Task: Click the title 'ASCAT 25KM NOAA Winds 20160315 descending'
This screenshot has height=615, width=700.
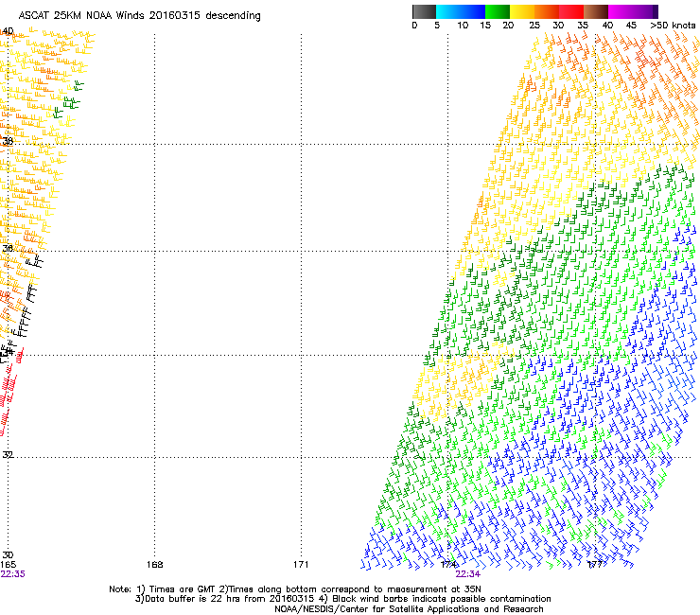Action: tap(139, 16)
